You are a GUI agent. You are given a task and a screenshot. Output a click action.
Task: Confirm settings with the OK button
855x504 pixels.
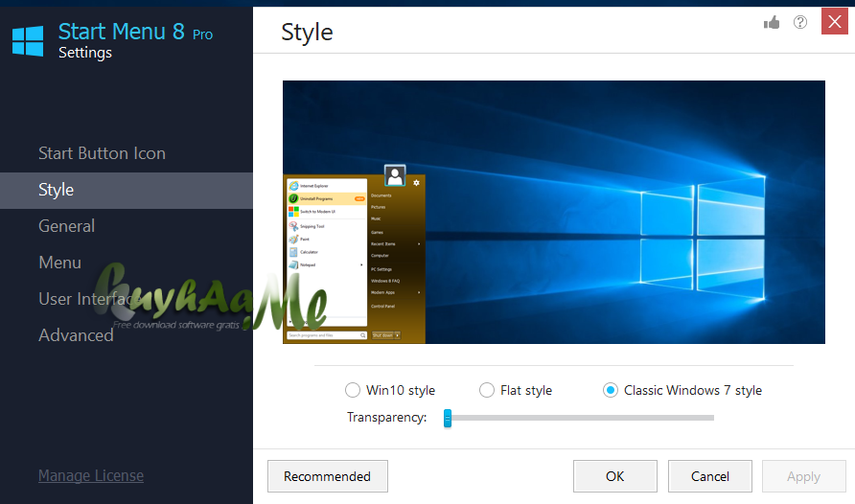tap(615, 476)
